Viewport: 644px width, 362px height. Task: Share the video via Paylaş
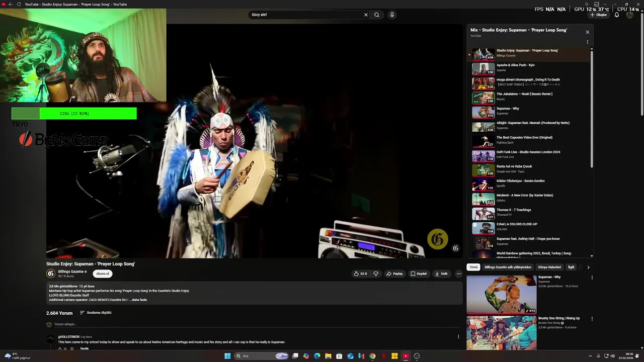(394, 274)
